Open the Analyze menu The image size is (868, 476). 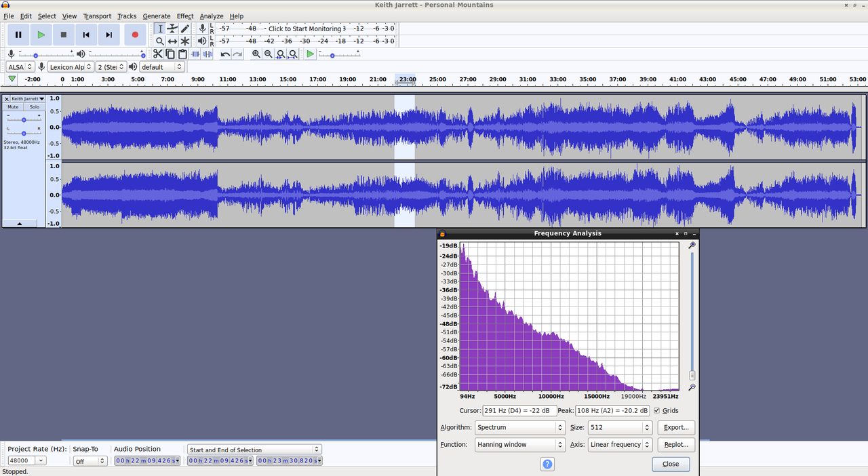point(212,16)
